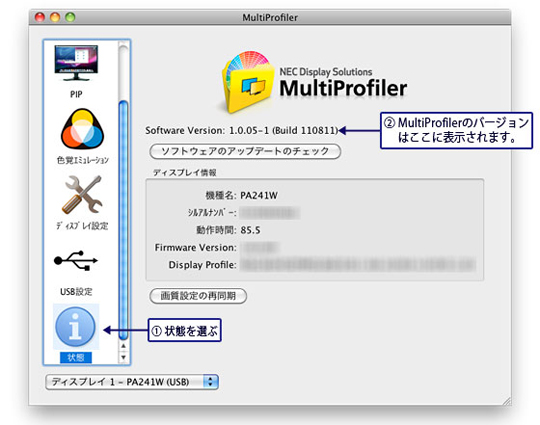Screen dimensions: 540x425
Task: Click the Firmware Version label
Action: point(195,248)
